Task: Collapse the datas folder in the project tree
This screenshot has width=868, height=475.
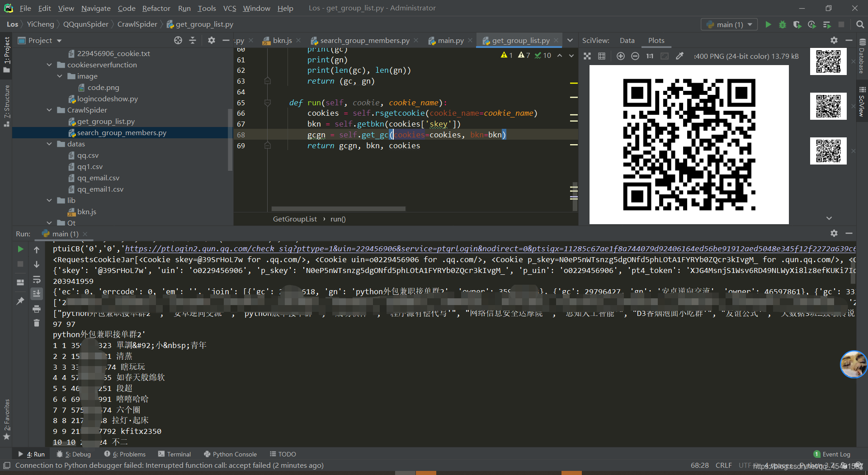Action: [x=49, y=144]
